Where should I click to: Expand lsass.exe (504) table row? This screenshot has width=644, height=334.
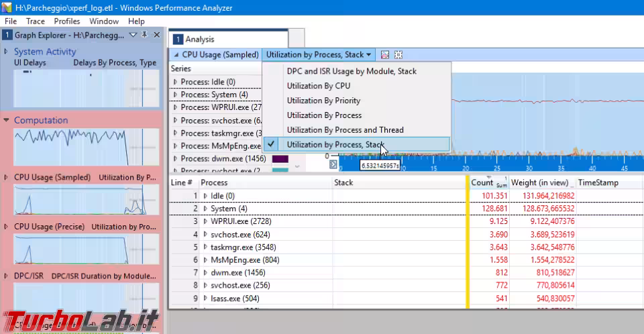[205, 298]
